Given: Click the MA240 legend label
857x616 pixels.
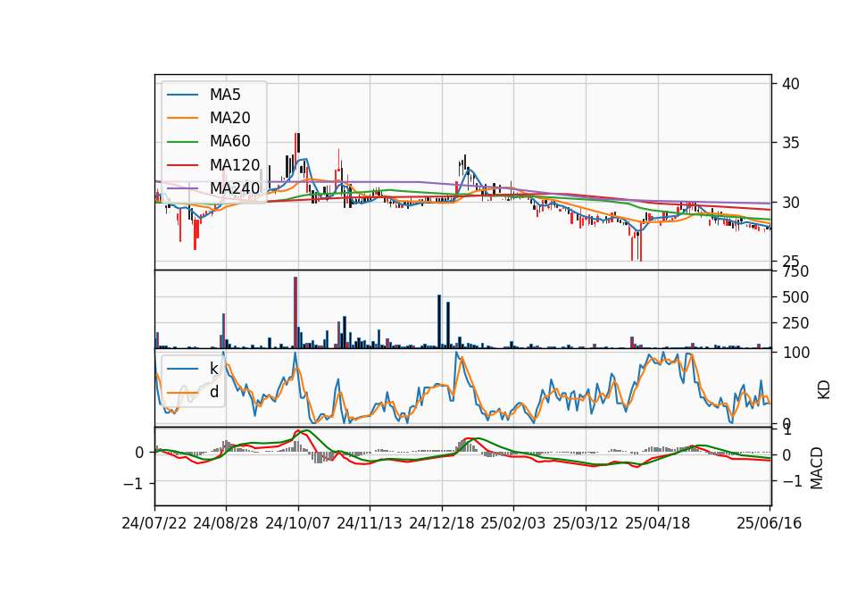Looking at the screenshot, I should click(x=235, y=188).
